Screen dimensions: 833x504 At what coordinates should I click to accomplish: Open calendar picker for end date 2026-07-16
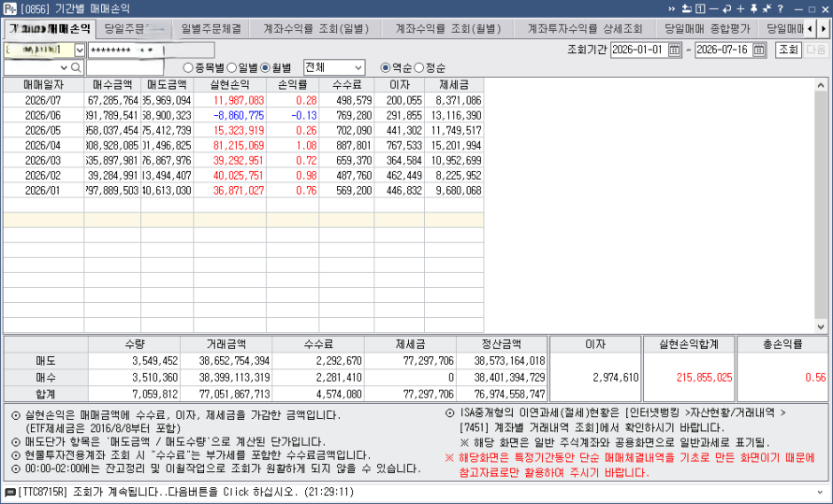(759, 50)
